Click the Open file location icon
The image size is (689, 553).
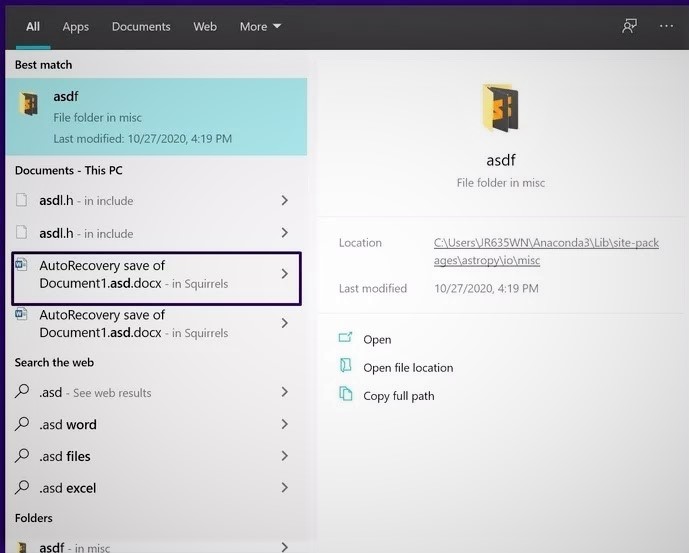click(346, 367)
